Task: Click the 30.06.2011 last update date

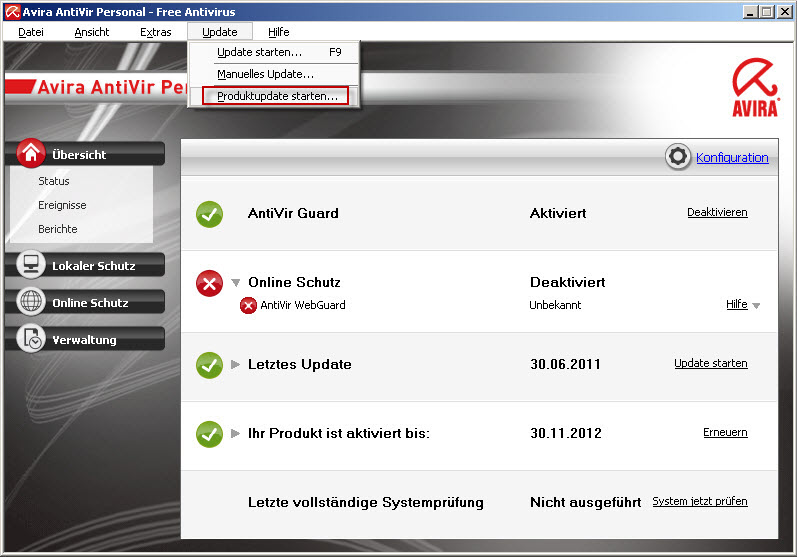Action: (565, 364)
